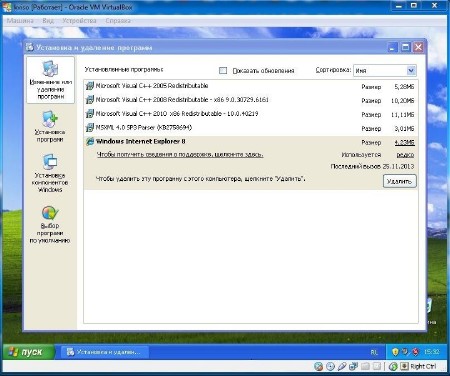
Task: Maximize the Add/Remove Programs window
Action: pyautogui.click(x=406, y=47)
